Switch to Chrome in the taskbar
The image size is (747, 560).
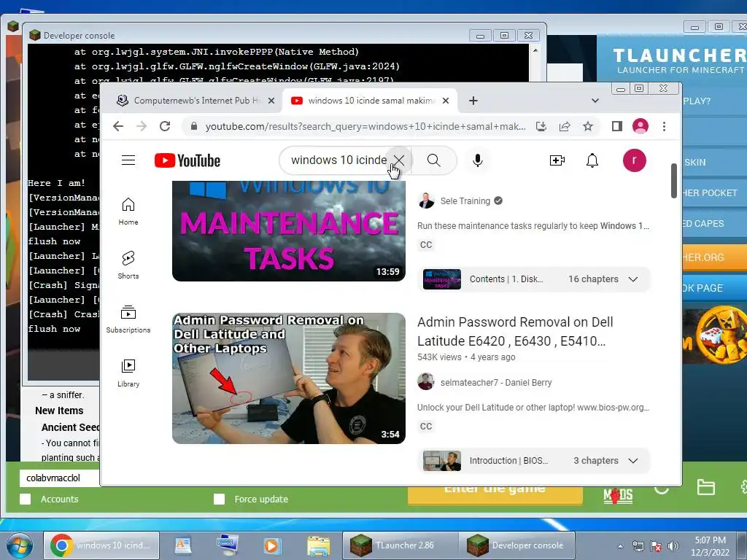click(101, 545)
